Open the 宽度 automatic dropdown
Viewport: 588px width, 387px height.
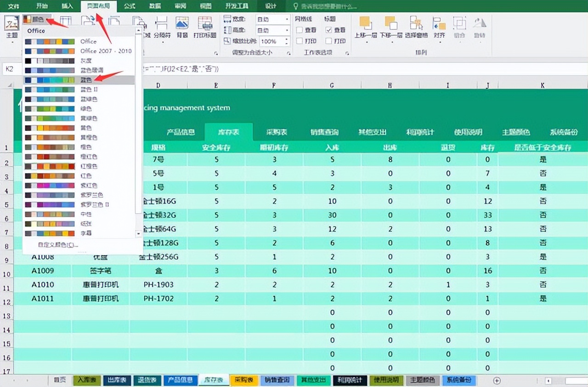tap(287, 19)
